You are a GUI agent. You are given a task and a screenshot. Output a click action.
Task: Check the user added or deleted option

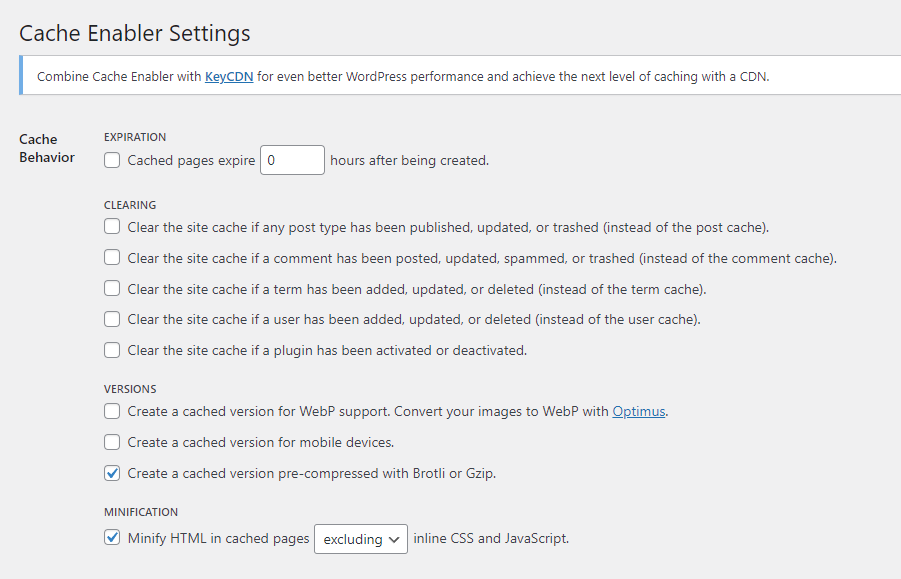pyautogui.click(x=112, y=319)
